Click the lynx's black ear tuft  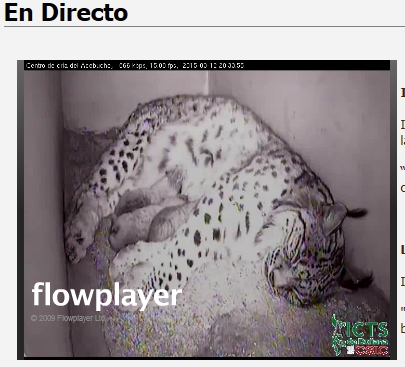(x=357, y=212)
